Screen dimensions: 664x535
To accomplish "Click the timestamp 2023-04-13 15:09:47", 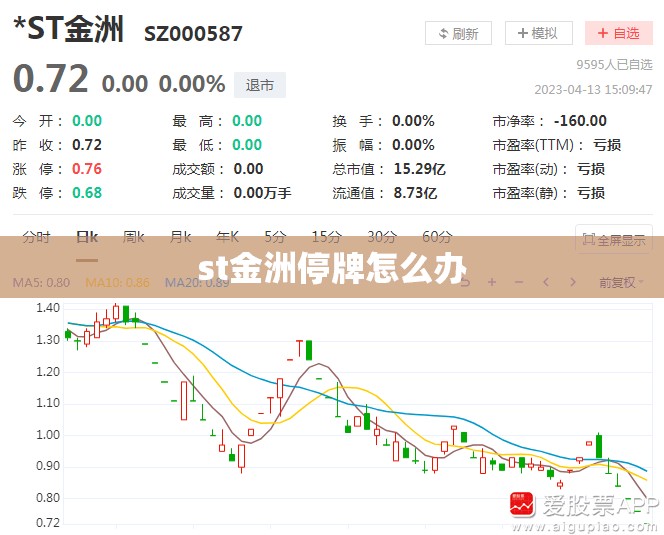I will (x=593, y=90).
